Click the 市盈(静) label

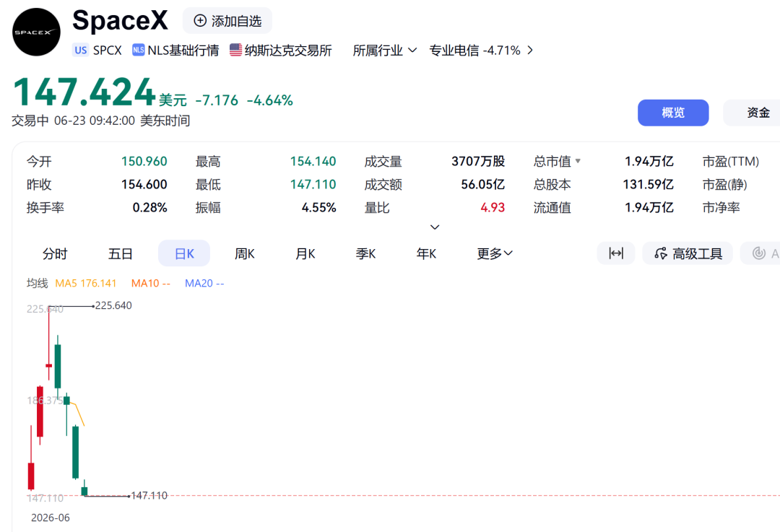725,185
